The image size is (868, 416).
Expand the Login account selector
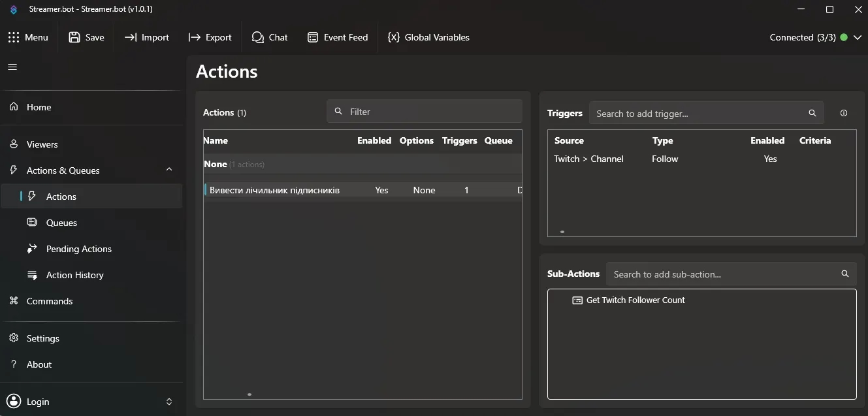tap(169, 402)
